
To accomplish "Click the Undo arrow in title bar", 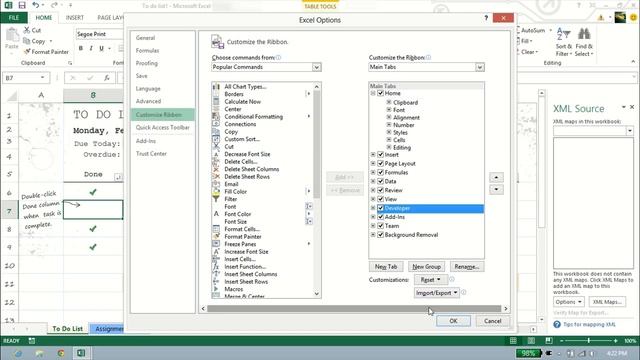I will (36, 5).
